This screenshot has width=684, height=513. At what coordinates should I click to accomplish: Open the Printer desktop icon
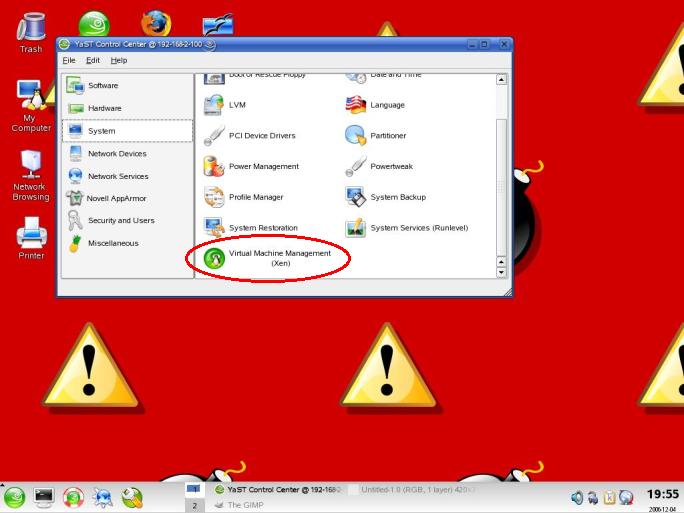[31, 238]
